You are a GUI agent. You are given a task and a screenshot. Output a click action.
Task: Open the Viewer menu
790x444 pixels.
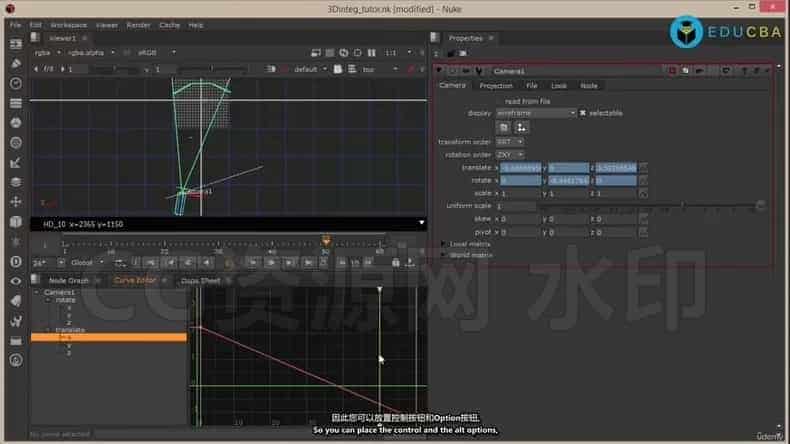[x=107, y=25]
